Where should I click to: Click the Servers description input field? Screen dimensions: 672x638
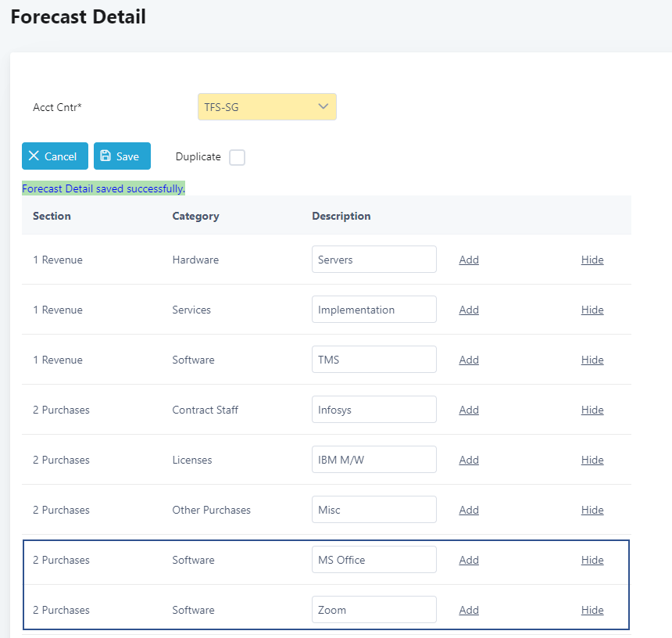point(374,260)
